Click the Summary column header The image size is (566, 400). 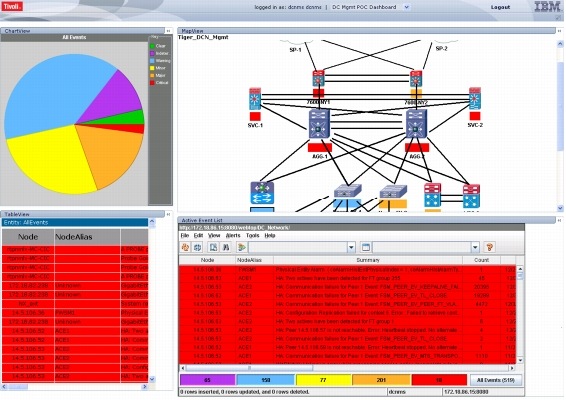pyautogui.click(x=368, y=260)
